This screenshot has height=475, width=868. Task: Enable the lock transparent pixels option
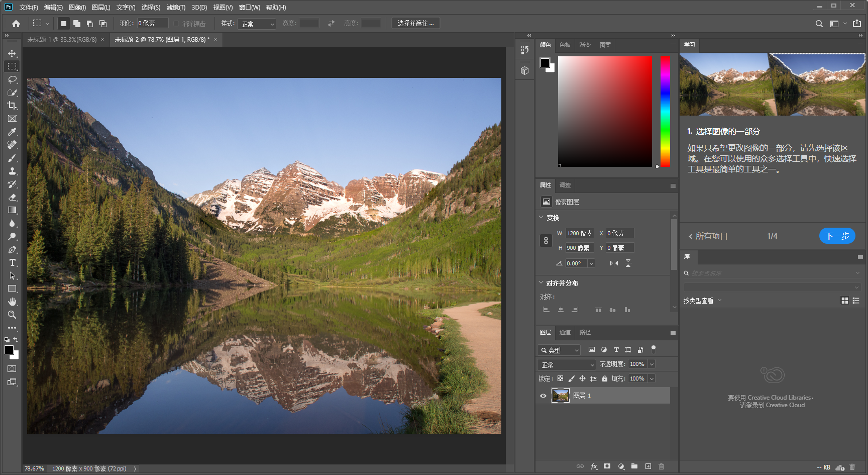point(560,378)
